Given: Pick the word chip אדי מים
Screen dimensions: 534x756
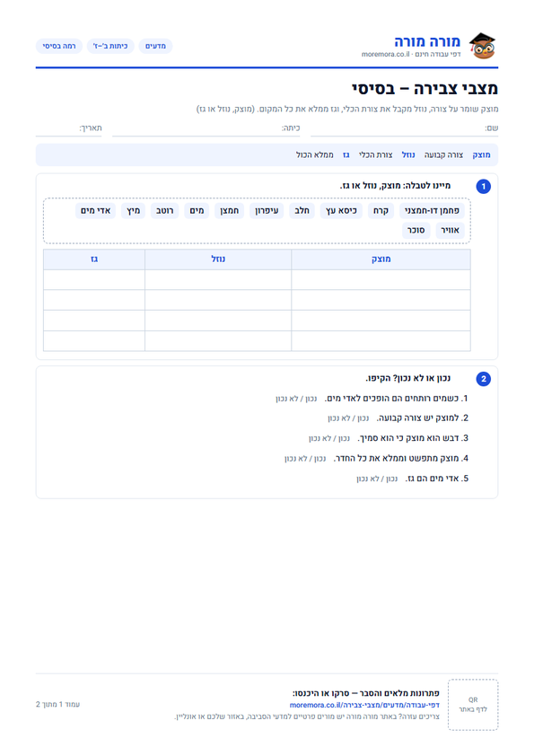Looking at the screenshot, I should pyautogui.click(x=95, y=211).
